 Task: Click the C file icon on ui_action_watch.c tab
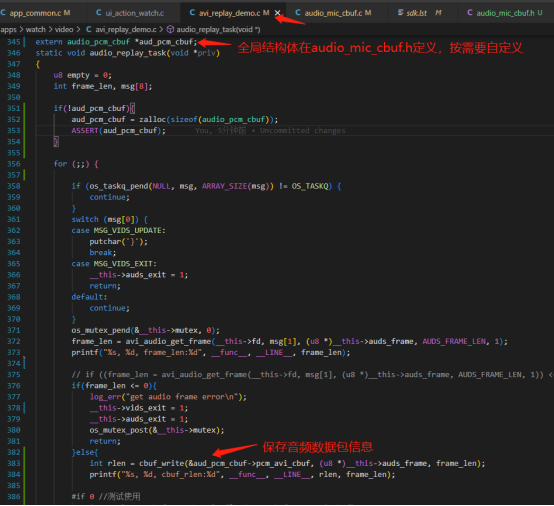tap(99, 13)
